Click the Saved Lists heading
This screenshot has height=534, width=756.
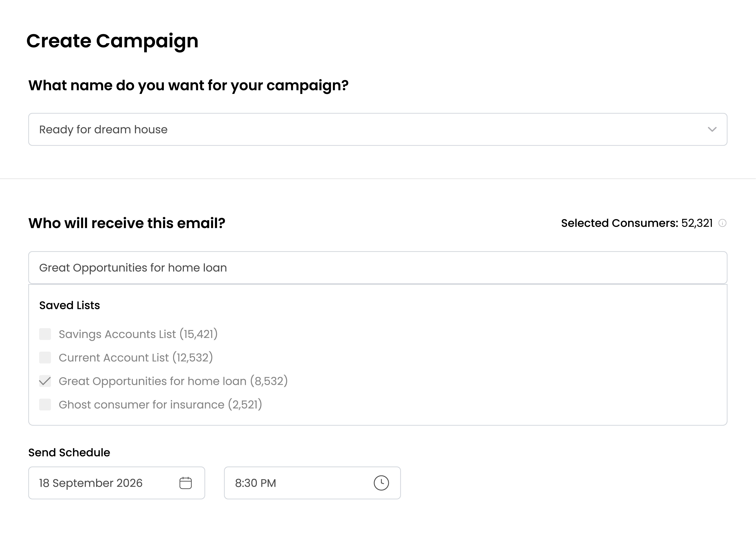click(x=69, y=305)
